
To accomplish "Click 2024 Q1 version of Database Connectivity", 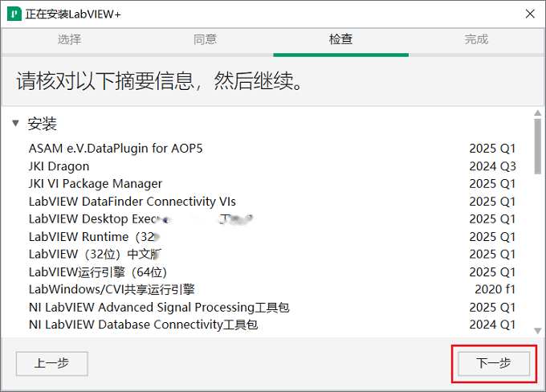I will [x=492, y=325].
